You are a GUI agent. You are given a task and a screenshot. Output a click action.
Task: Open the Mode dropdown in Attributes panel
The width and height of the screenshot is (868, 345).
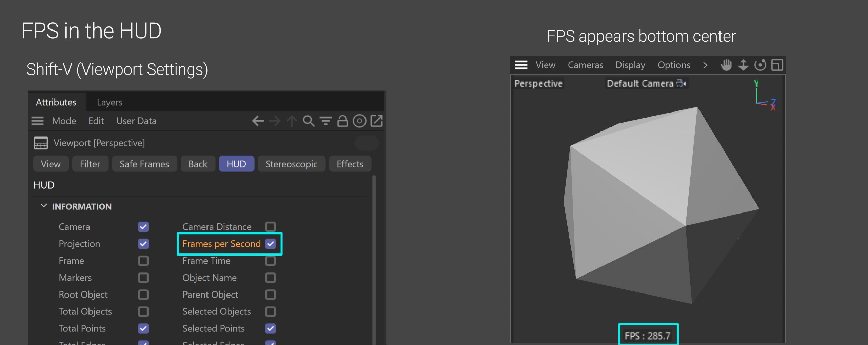coord(64,121)
